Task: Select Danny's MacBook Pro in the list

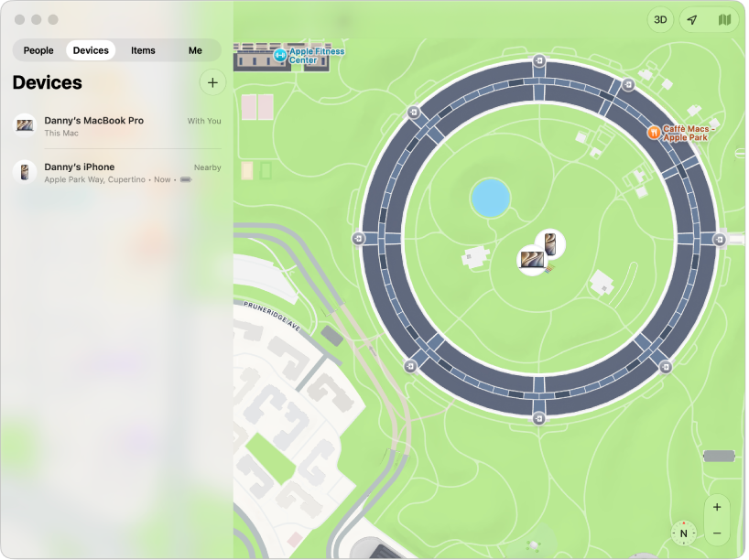Action: 117,126
